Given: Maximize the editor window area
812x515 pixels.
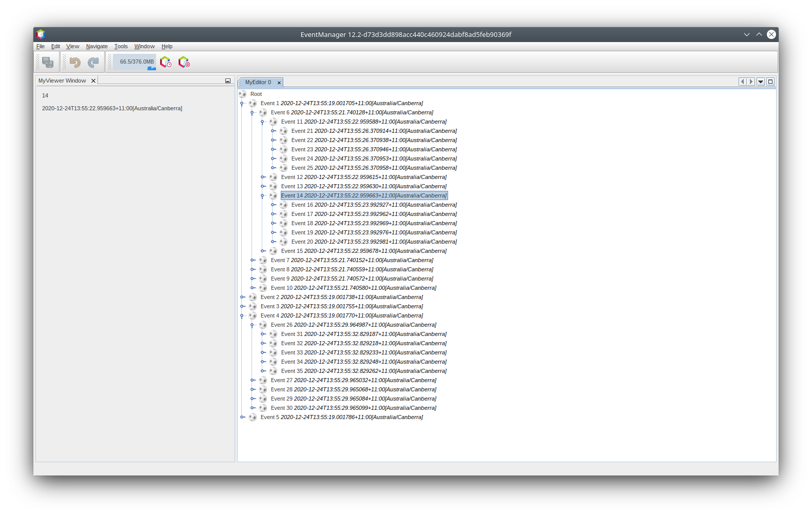Looking at the screenshot, I should [770, 82].
